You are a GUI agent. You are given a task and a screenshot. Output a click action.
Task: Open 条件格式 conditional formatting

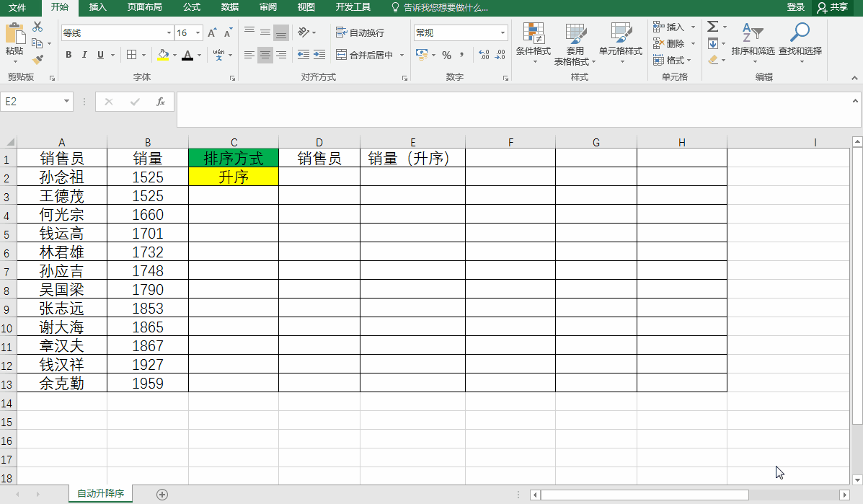coord(534,43)
